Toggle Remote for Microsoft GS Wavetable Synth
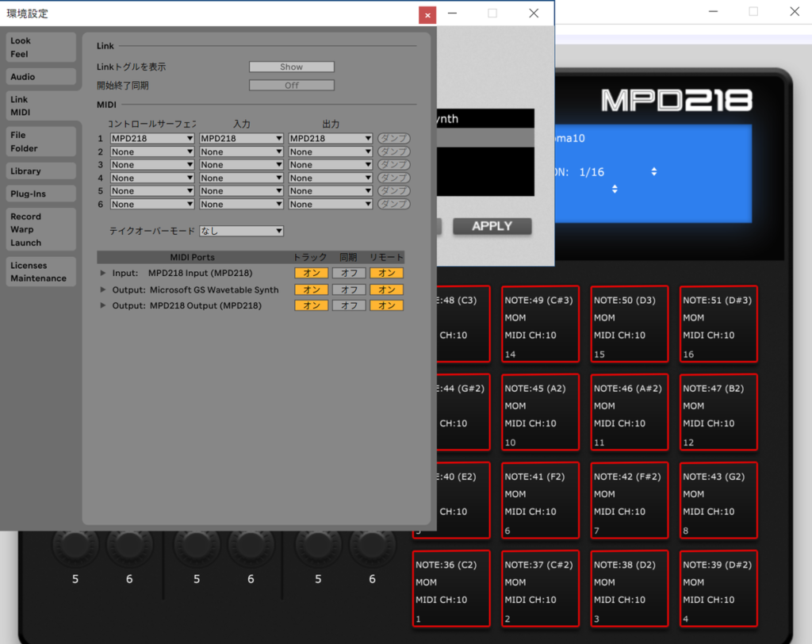Screen dimensions: 812x644 pyautogui.click(x=386, y=289)
